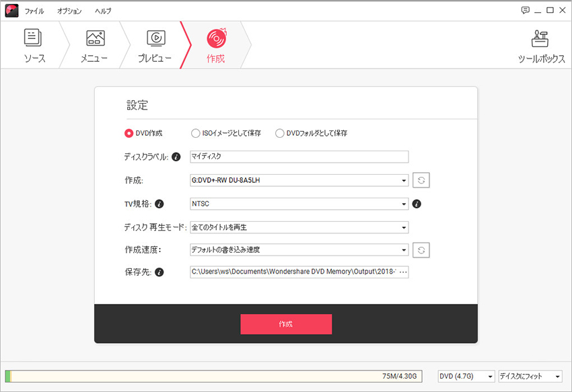Click info icon next to ディスクラベル
This screenshot has height=392, width=572.
[x=176, y=157]
